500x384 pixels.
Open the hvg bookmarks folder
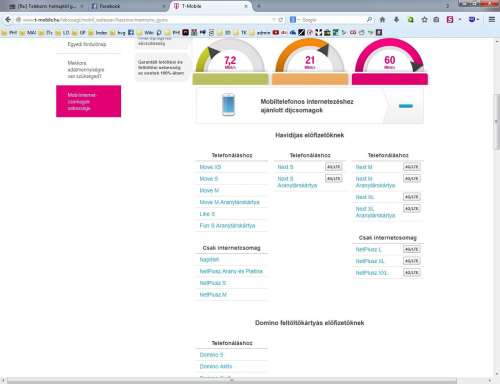[x=117, y=32]
